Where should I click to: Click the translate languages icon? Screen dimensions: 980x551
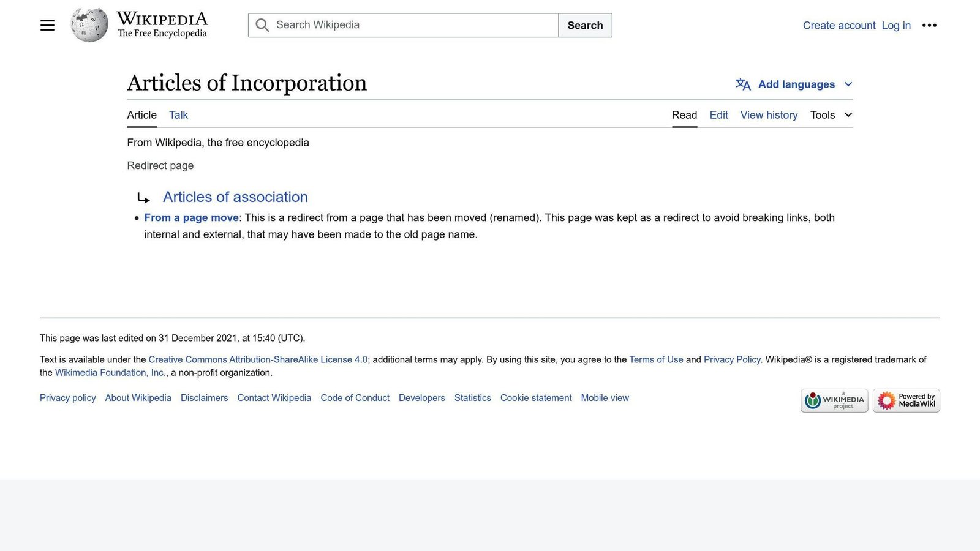743,84
